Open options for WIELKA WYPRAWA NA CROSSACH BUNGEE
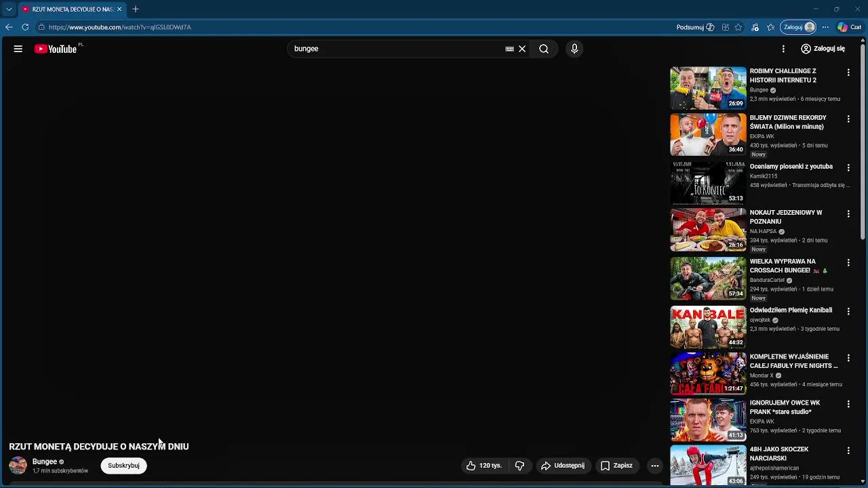Image resolution: width=868 pixels, height=488 pixels. click(848, 262)
